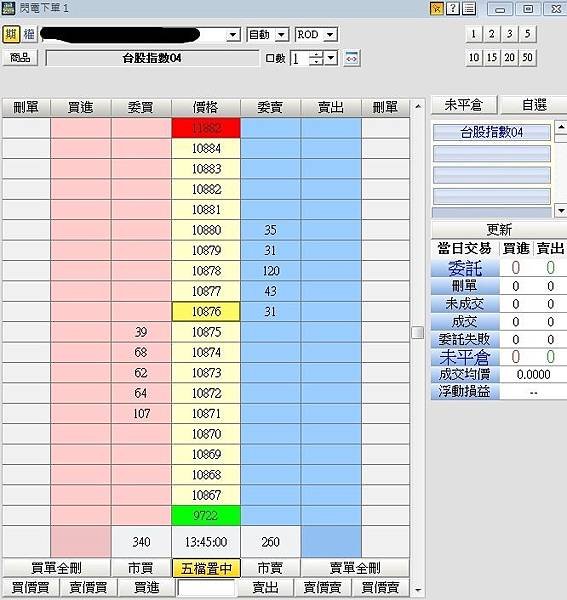
Task: Open the account selection dropdown
Action: [x=232, y=35]
